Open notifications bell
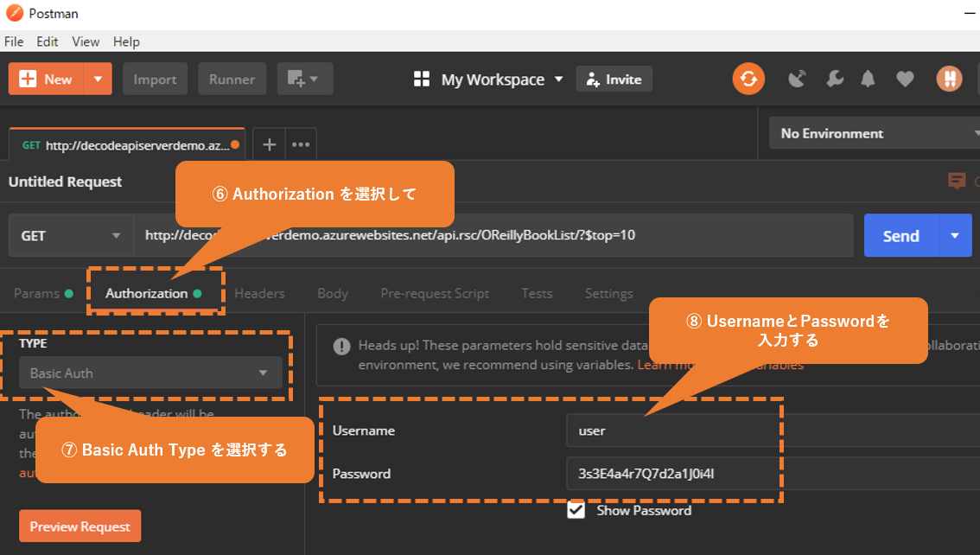This screenshot has width=980, height=555. pyautogui.click(x=868, y=79)
